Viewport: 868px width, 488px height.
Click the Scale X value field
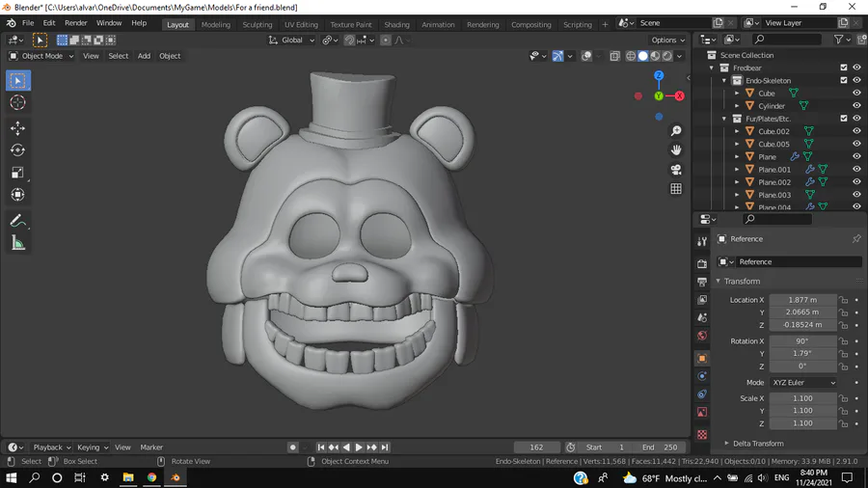[802, 398]
